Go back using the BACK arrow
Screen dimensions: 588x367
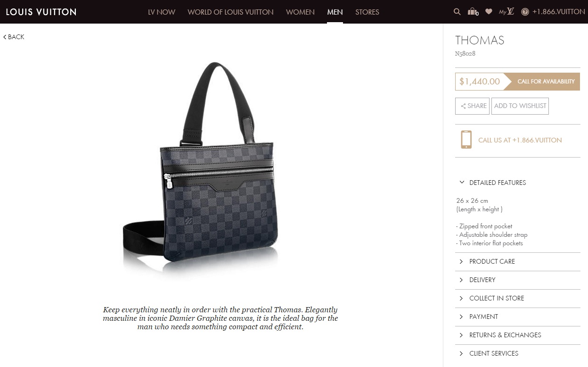click(x=14, y=37)
